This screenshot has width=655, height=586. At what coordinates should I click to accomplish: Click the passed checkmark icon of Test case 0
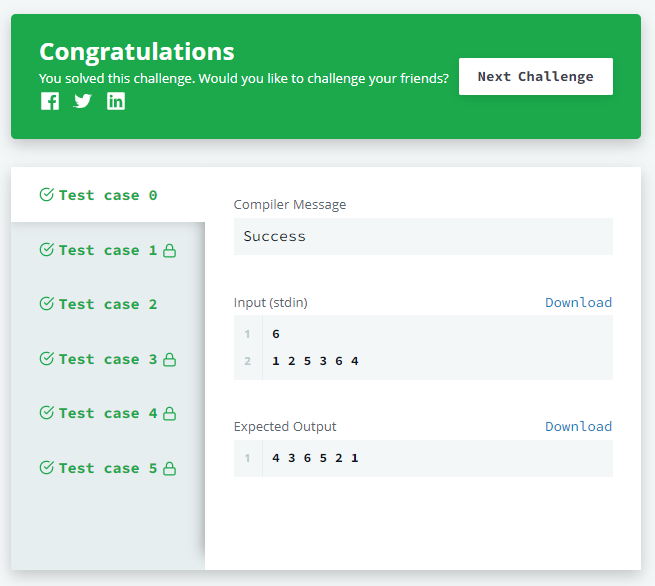(47, 194)
